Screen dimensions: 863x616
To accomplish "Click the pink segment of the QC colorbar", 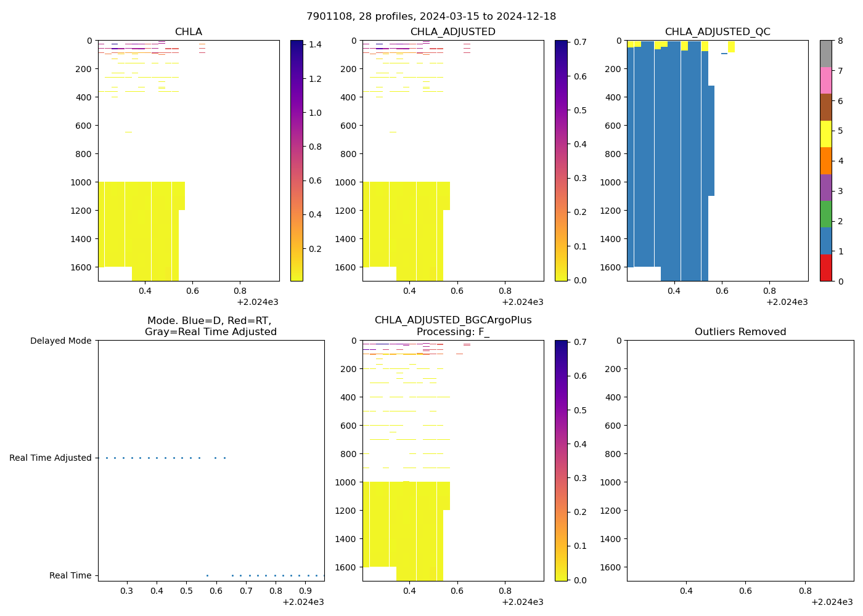I will tap(825, 80).
